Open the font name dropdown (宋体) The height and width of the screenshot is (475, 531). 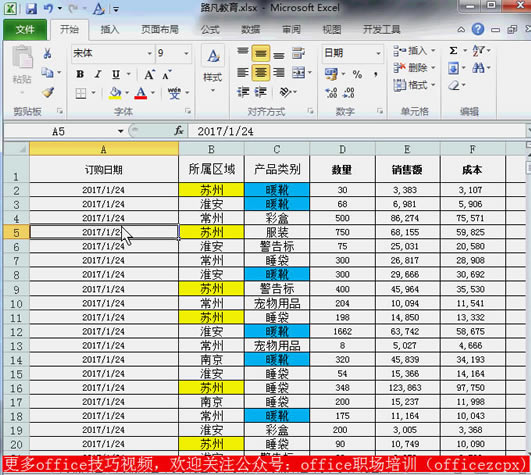coord(149,53)
